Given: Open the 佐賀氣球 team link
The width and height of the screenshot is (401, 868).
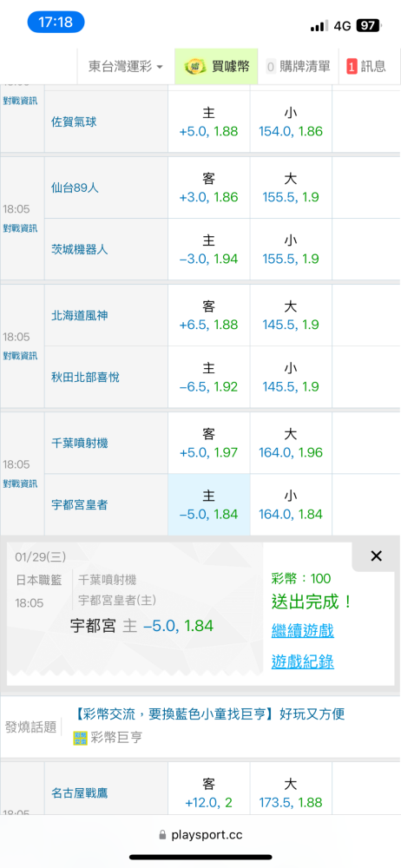Looking at the screenshot, I should [74, 122].
